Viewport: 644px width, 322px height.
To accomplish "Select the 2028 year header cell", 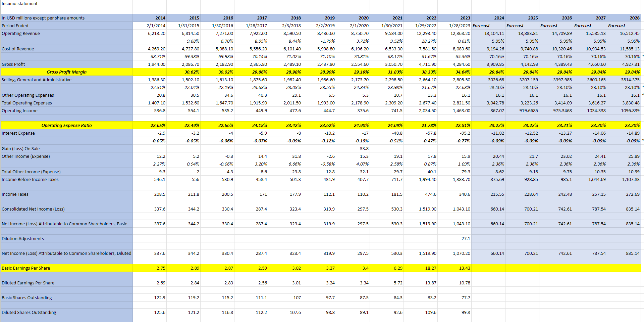I will (x=624, y=18).
